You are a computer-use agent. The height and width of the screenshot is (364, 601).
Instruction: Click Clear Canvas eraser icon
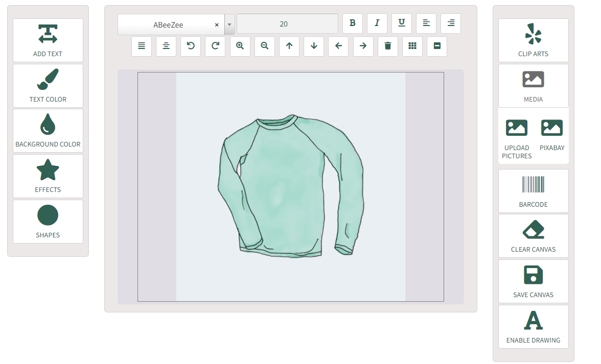tap(533, 230)
